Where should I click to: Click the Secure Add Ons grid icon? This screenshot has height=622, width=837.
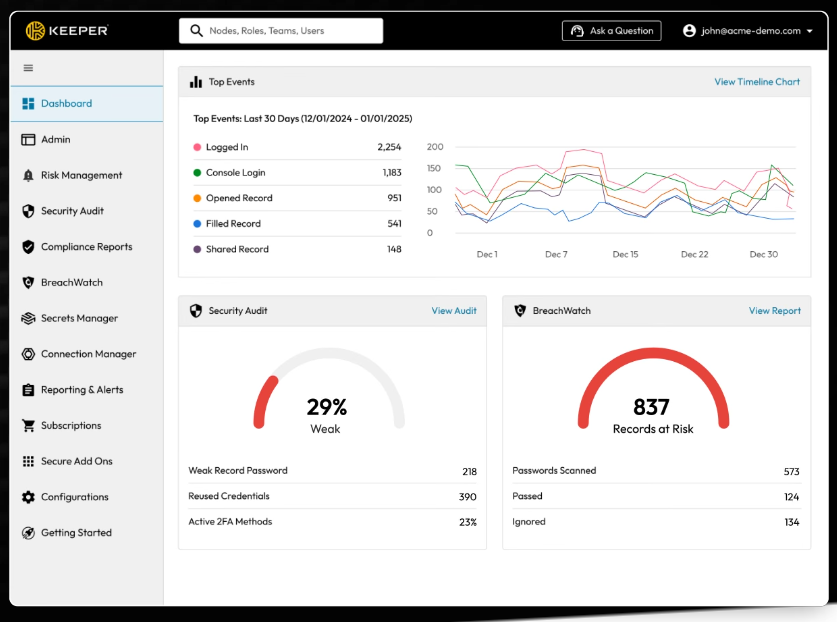[28, 461]
